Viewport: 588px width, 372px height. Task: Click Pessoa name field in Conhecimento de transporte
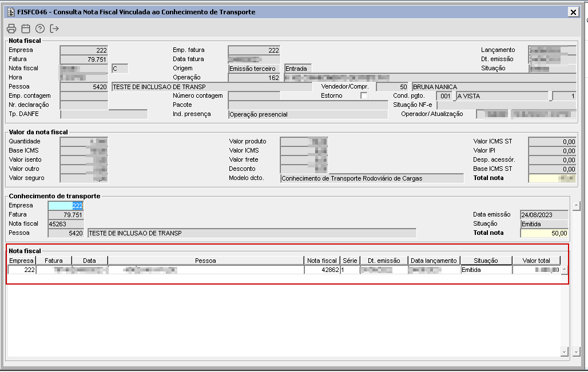pos(252,233)
